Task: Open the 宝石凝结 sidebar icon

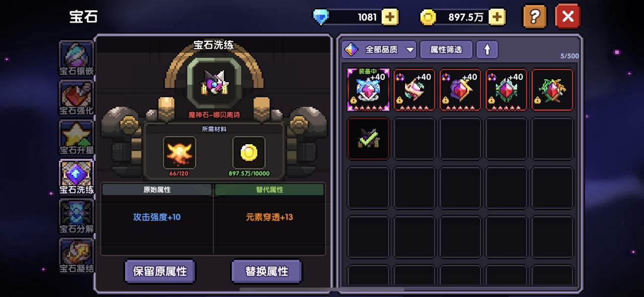Action: (76, 256)
